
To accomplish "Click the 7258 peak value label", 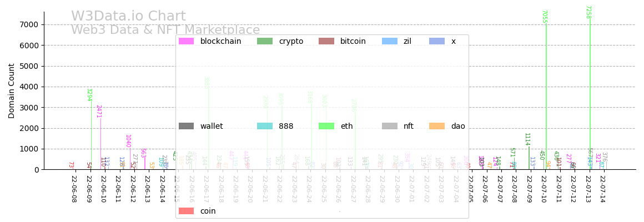I will (x=588, y=12).
